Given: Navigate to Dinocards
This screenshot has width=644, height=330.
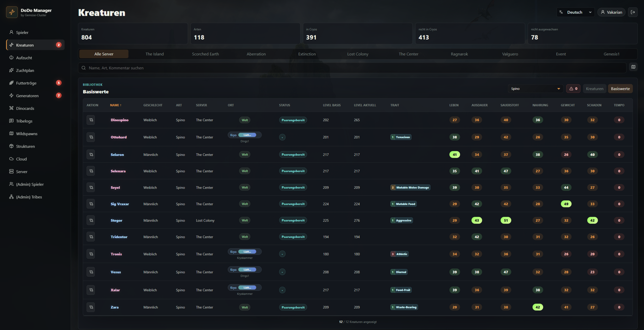Looking at the screenshot, I should point(35,108).
